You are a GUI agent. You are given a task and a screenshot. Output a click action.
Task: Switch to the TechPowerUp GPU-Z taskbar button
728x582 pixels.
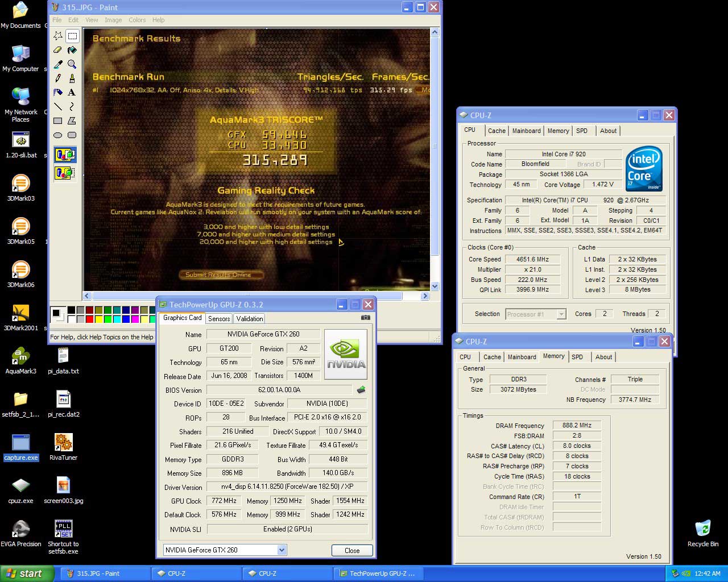click(378, 573)
